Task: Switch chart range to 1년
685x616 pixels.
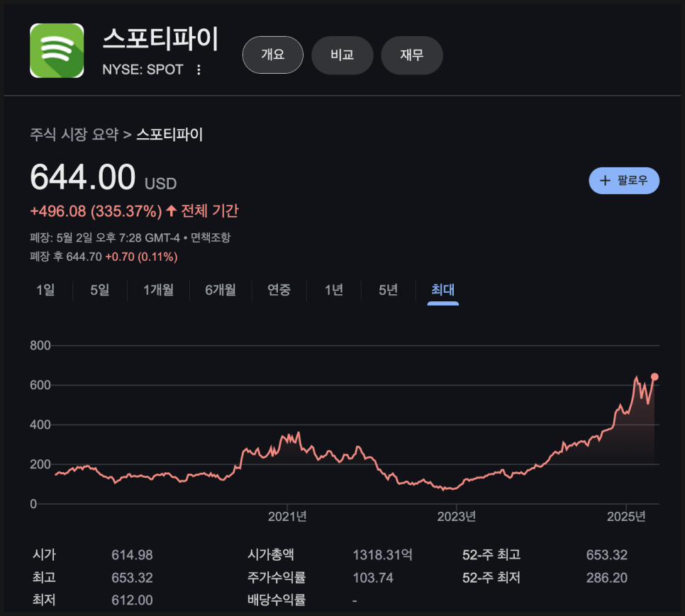Action: (334, 290)
